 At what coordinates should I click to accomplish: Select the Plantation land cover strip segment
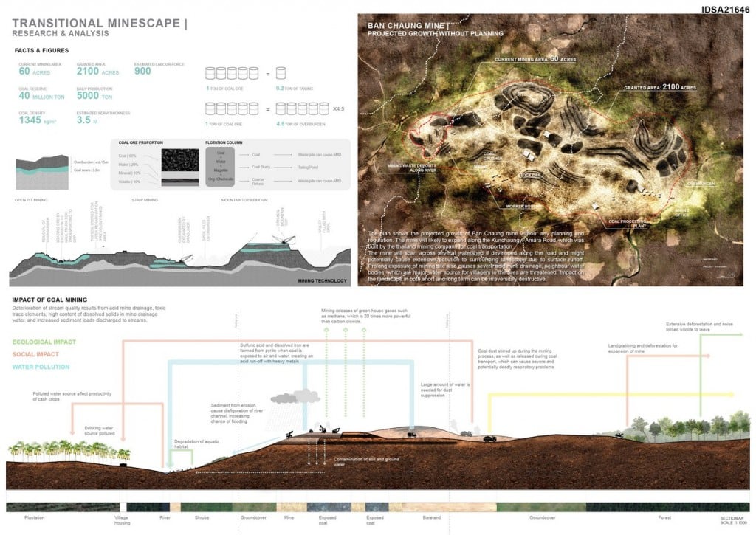pos(63,507)
